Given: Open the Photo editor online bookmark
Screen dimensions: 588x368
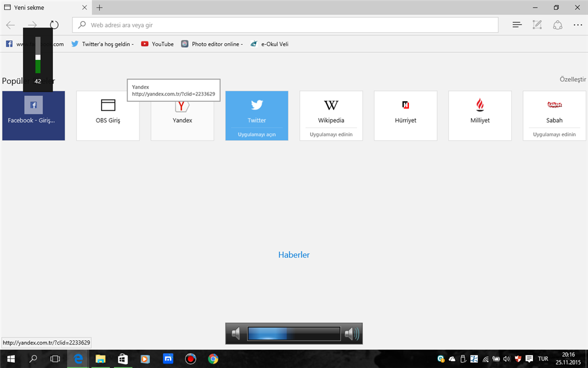Looking at the screenshot, I should (x=212, y=44).
